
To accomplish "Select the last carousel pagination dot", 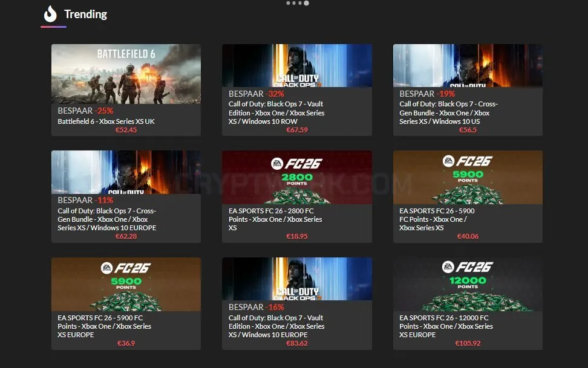I will [306, 3].
